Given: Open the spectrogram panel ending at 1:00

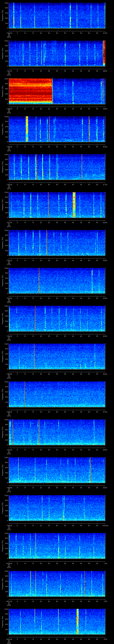Looking at the screenshot, I should tap(57, 546).
